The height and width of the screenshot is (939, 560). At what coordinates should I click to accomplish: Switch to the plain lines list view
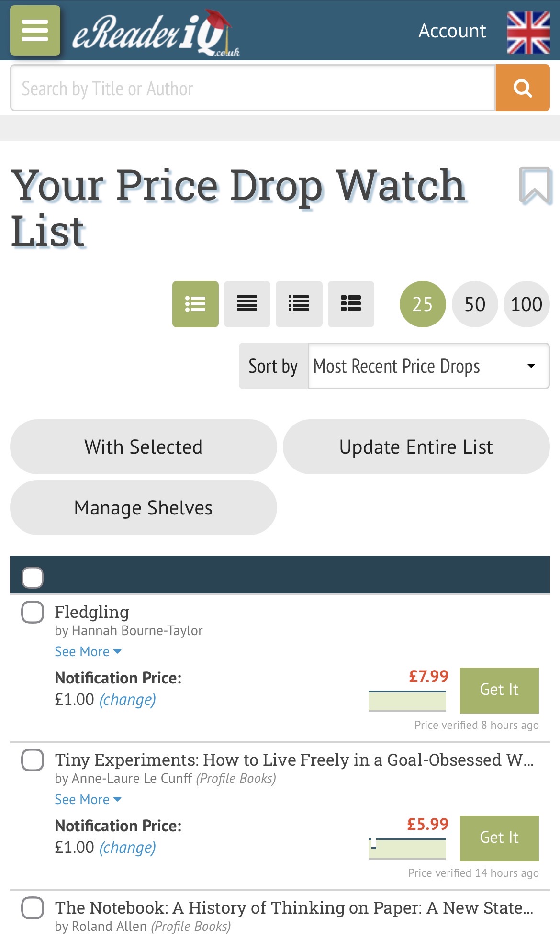point(247,304)
